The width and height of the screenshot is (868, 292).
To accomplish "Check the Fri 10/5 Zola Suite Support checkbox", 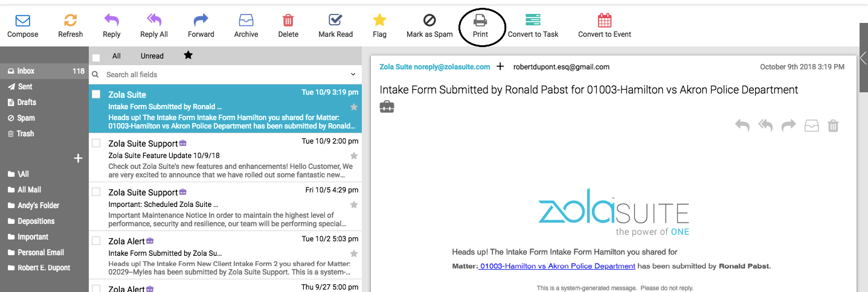I will click(95, 192).
